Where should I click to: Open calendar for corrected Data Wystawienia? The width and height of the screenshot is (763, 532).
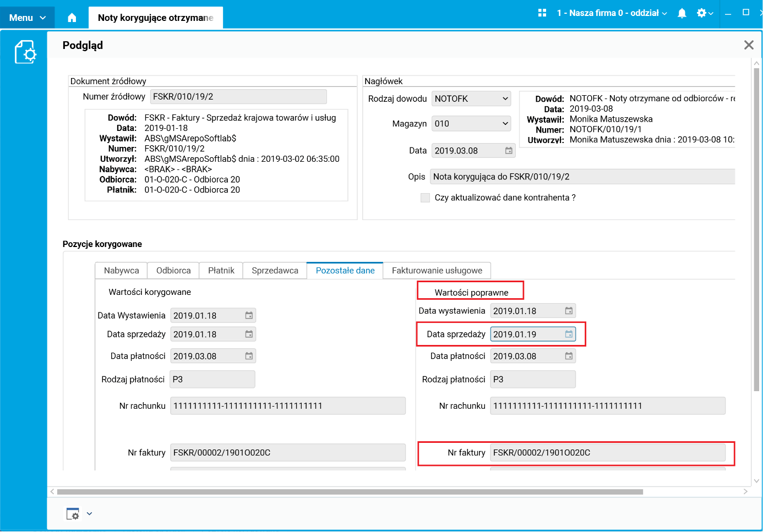(249, 315)
